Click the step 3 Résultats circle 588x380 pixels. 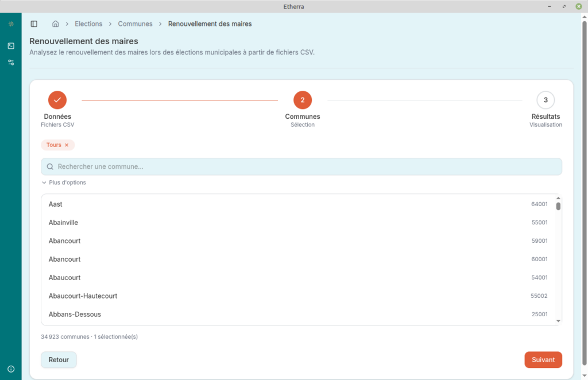pos(545,100)
